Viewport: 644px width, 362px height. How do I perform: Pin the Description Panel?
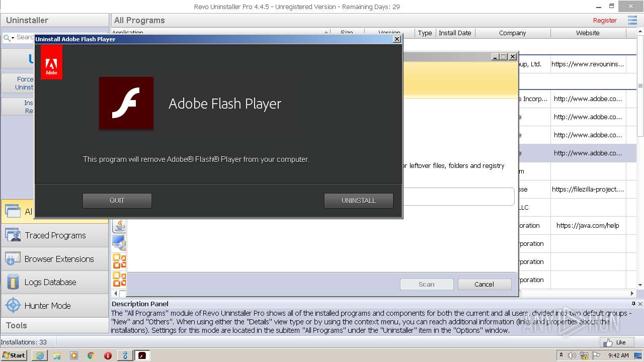[x=633, y=304]
